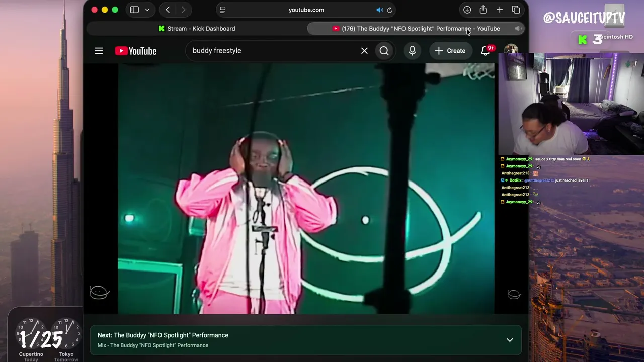
Task: Mute the YouTube tab's audio indicator
Action: click(x=518, y=29)
